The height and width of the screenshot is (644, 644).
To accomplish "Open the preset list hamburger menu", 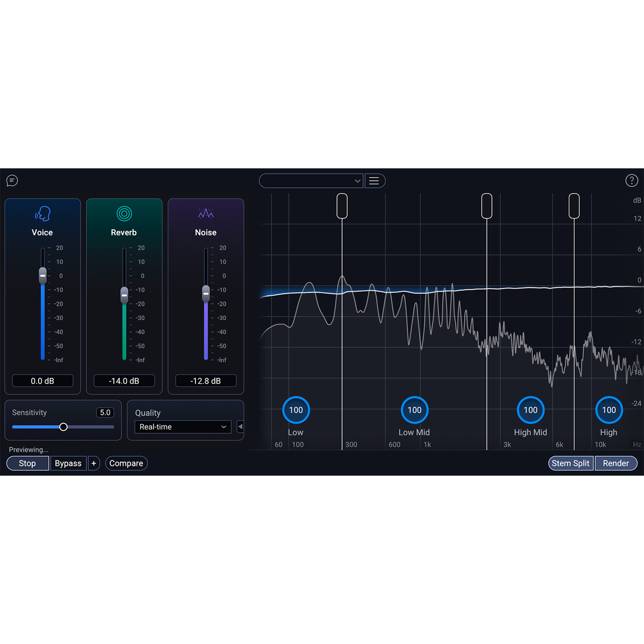I will click(375, 181).
